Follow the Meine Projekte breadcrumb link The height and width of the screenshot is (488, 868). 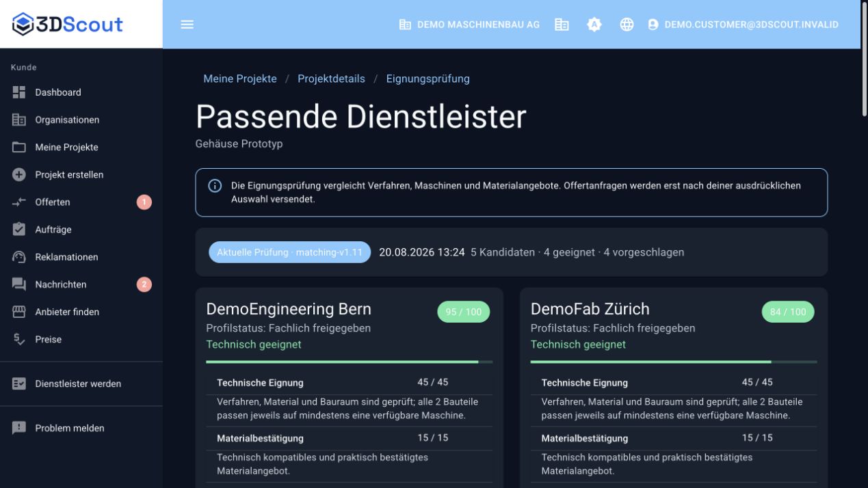click(x=240, y=79)
